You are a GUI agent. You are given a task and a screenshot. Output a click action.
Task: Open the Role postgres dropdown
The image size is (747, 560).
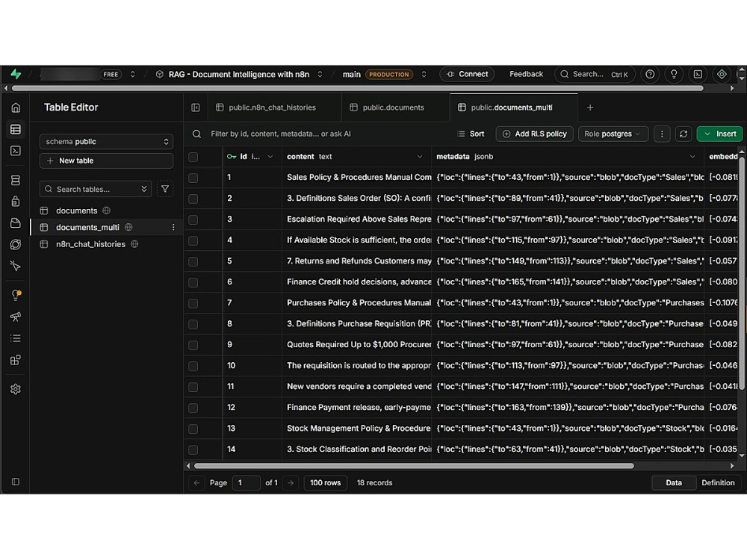(x=613, y=134)
